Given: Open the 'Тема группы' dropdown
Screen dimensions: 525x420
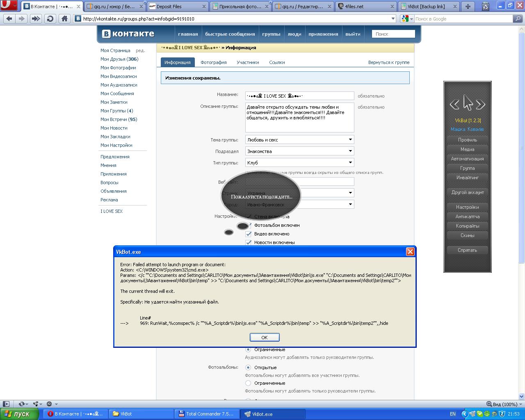Looking at the screenshot, I should pyautogui.click(x=300, y=139).
